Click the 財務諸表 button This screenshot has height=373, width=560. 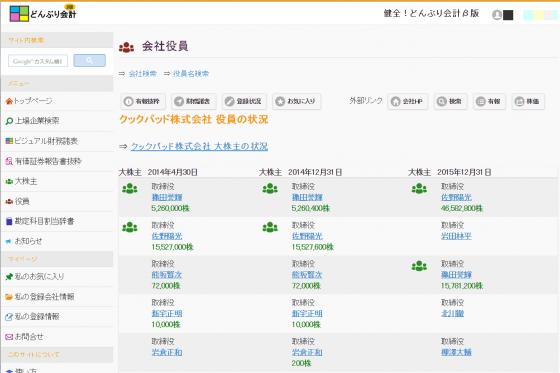(194, 101)
